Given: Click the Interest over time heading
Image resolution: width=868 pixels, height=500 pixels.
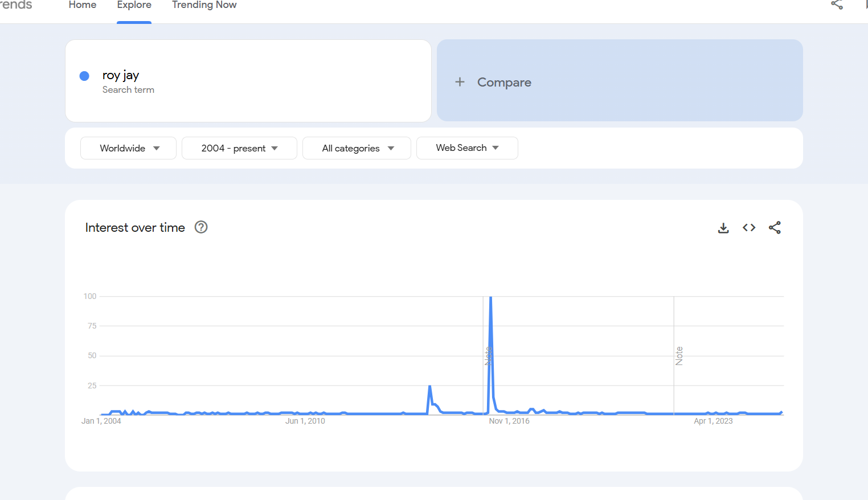Looking at the screenshot, I should (135, 227).
